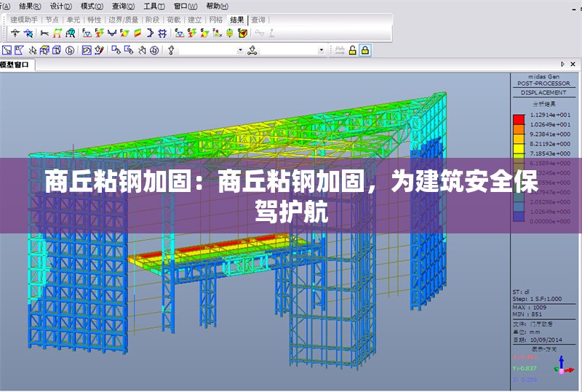This screenshot has height=392, width=582.
Task: Show Beam Stresses (sigma with lightning) icon
Action: tap(192, 33)
